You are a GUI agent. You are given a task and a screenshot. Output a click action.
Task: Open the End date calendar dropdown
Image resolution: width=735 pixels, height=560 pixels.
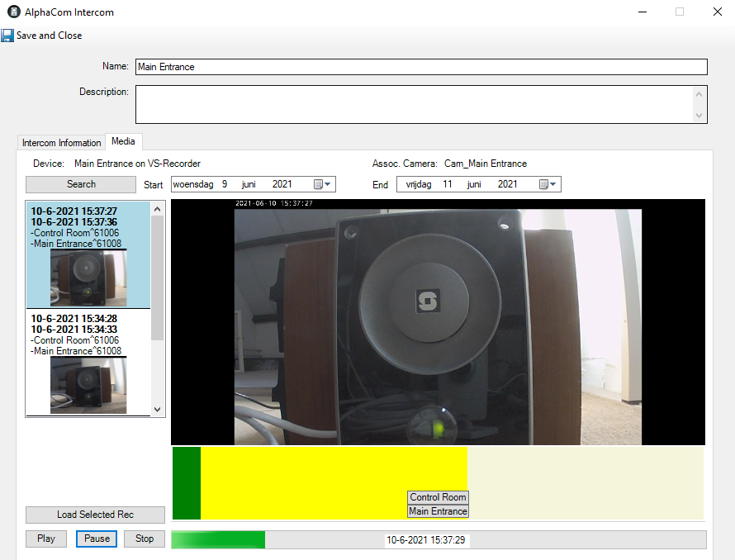pos(548,184)
